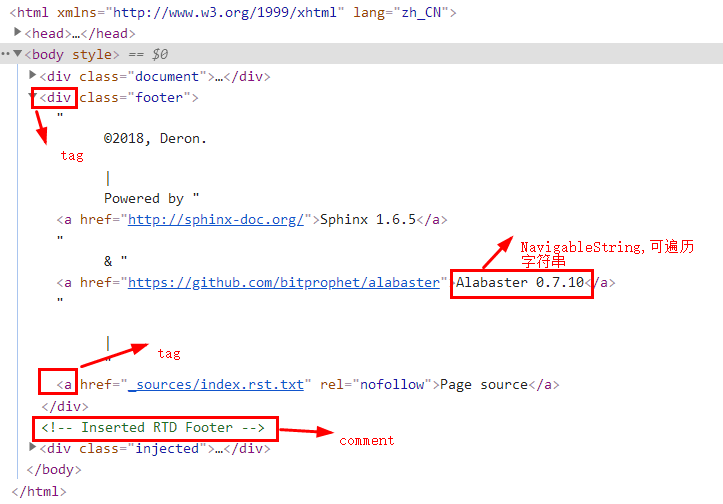Click the rel nofollow attribute
Image resolution: width=723 pixels, height=504 pixels.
point(375,385)
